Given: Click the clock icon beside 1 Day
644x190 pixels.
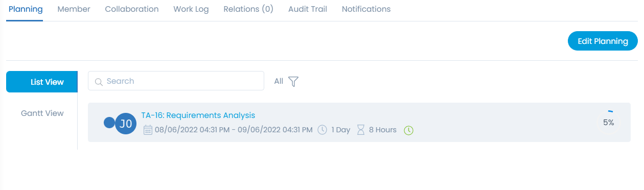Looking at the screenshot, I should point(323,130).
